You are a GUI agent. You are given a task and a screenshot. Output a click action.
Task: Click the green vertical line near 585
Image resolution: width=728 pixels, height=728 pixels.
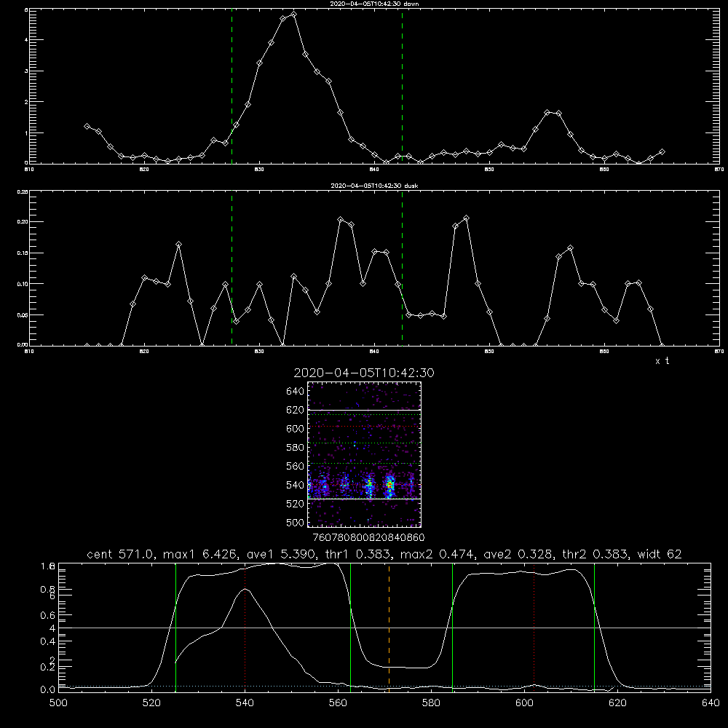(x=452, y=628)
